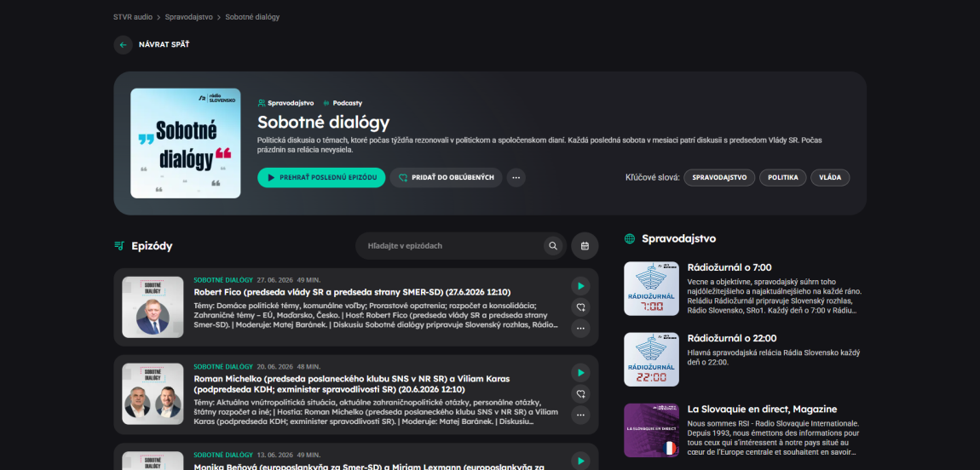Screen dimensions: 980x470
Task: Select the POLITIKA keyword chip
Action: coord(783,177)
